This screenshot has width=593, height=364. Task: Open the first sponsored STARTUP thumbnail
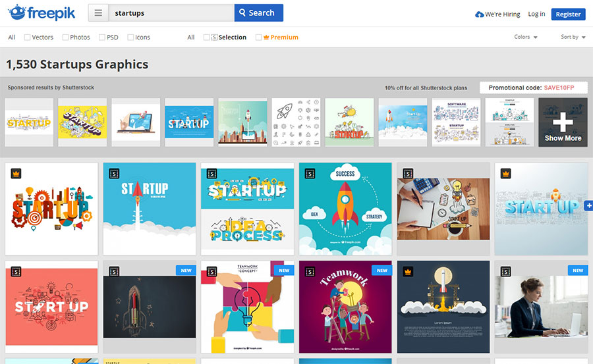(29, 122)
